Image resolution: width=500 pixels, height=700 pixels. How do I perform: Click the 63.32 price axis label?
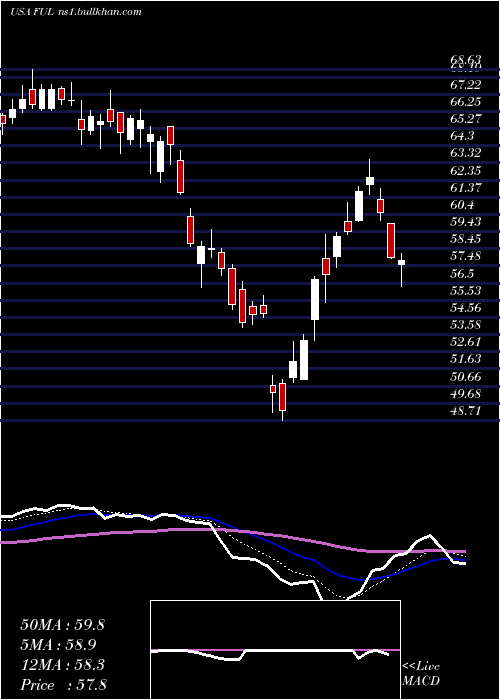(x=466, y=153)
